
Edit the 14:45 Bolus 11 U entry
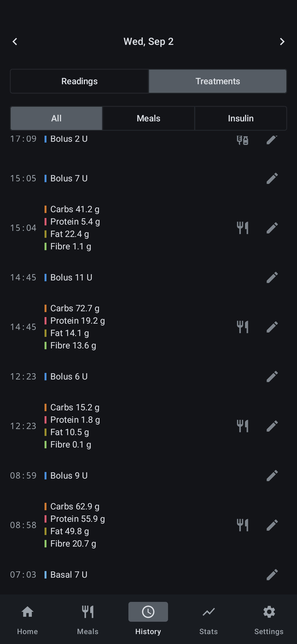point(272,277)
